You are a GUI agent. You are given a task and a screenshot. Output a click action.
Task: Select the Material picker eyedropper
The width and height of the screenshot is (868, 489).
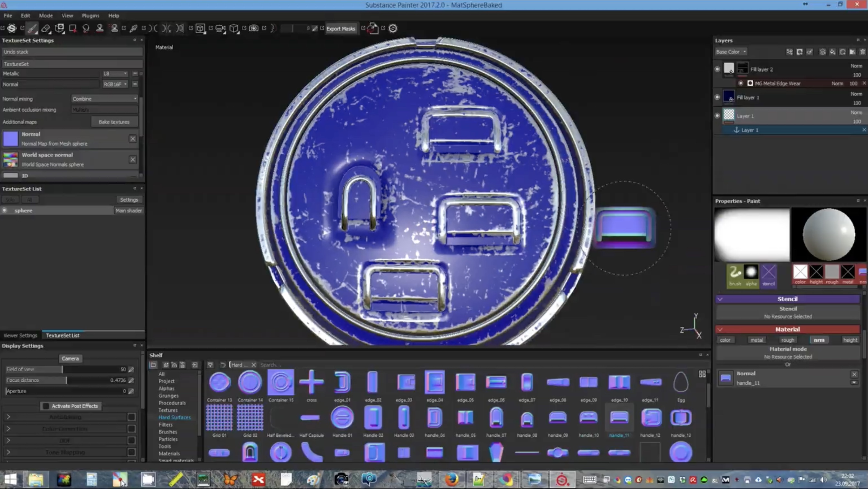coord(133,29)
